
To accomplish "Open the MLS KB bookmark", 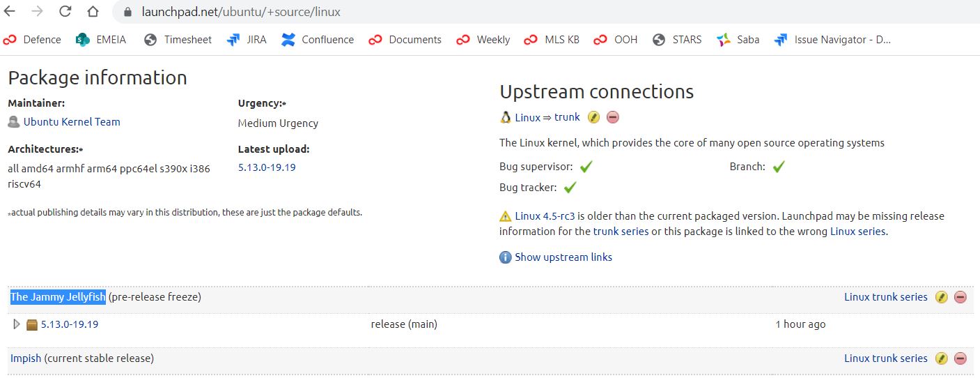I will [x=552, y=40].
